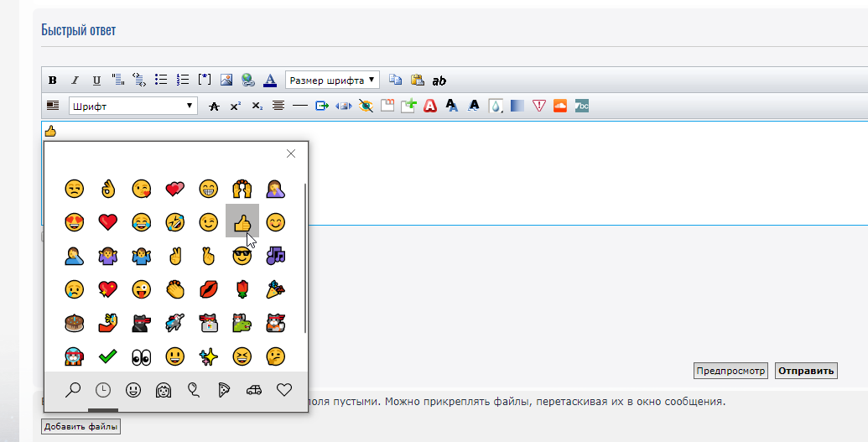Click the blue box with green arrow icon
868x442 pixels.
click(x=322, y=105)
